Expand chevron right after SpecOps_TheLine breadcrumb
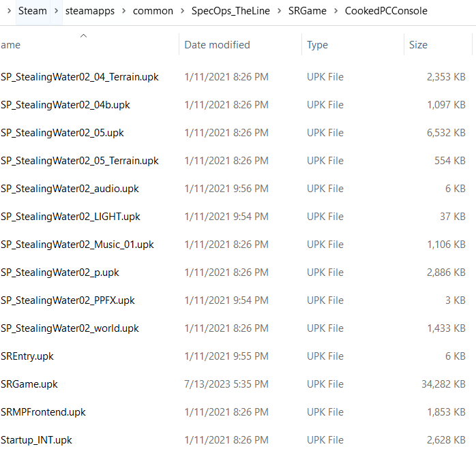Image resolution: width=476 pixels, height=451 pixels. 280,11
